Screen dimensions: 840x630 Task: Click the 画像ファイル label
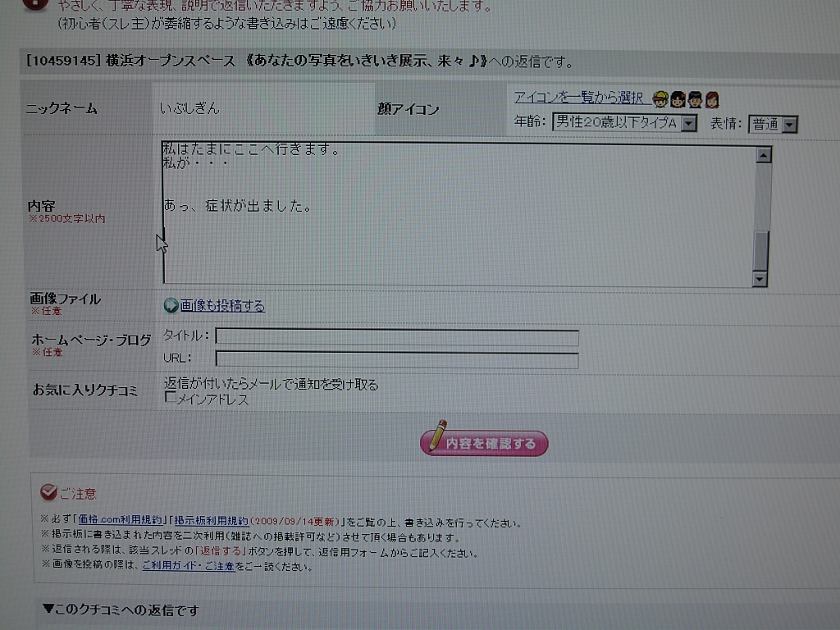(66, 299)
